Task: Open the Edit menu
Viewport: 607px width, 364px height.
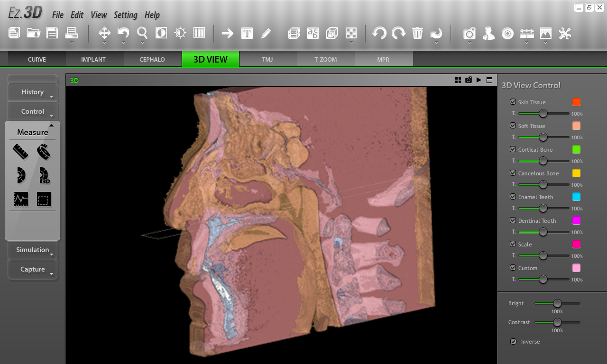Action: coord(77,15)
